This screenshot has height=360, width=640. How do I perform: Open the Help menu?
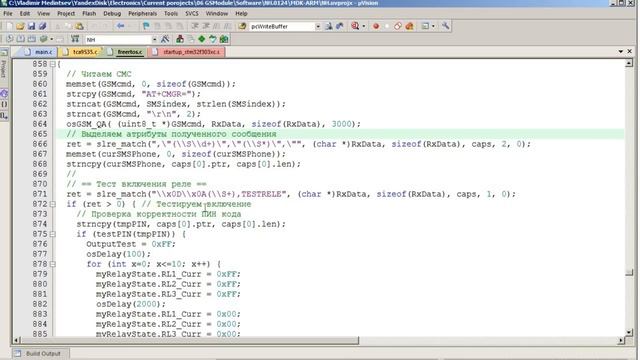241,13
